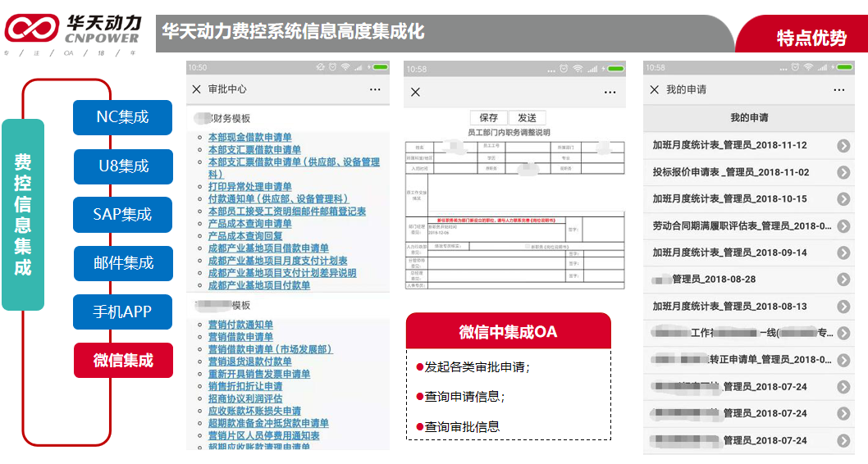Screen dimensions: 868x464
Task: Select the red 微信集成 button
Action: coord(123,361)
